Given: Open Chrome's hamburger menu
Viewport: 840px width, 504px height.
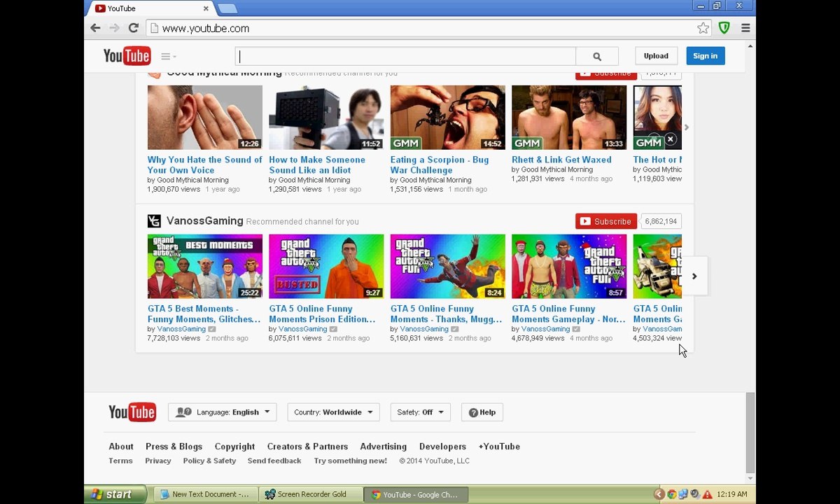Looking at the screenshot, I should point(745,28).
